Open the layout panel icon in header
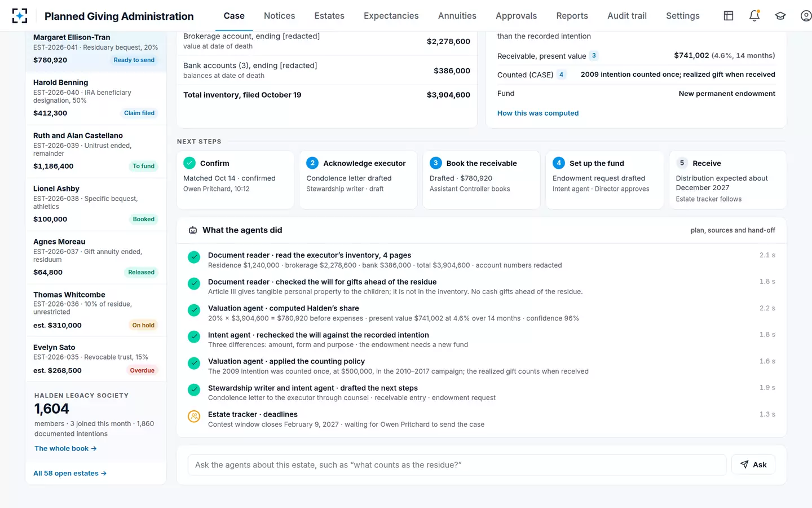This screenshot has width=812, height=508. 729,16
